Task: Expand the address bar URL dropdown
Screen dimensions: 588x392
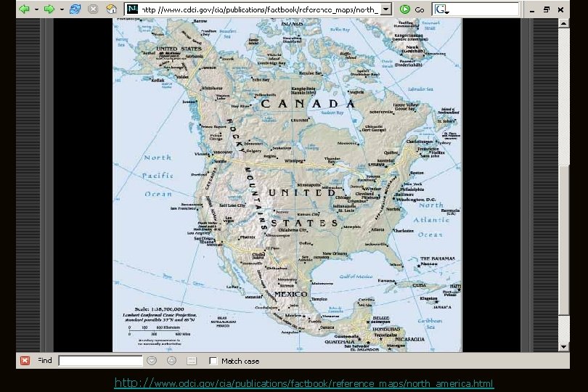Action: click(386, 9)
